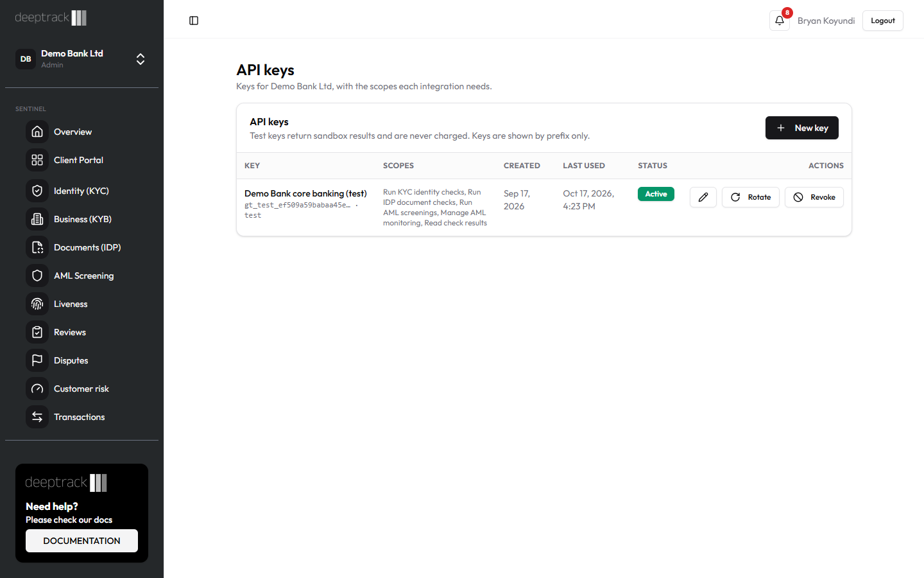The height and width of the screenshot is (578, 924).
Task: Open the DOCUMENTATION link
Action: [x=81, y=541]
